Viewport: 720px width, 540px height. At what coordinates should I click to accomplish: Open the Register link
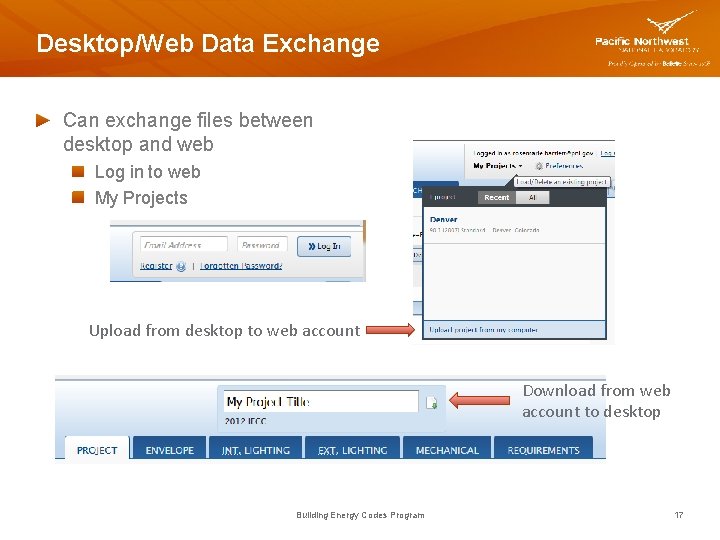(156, 266)
